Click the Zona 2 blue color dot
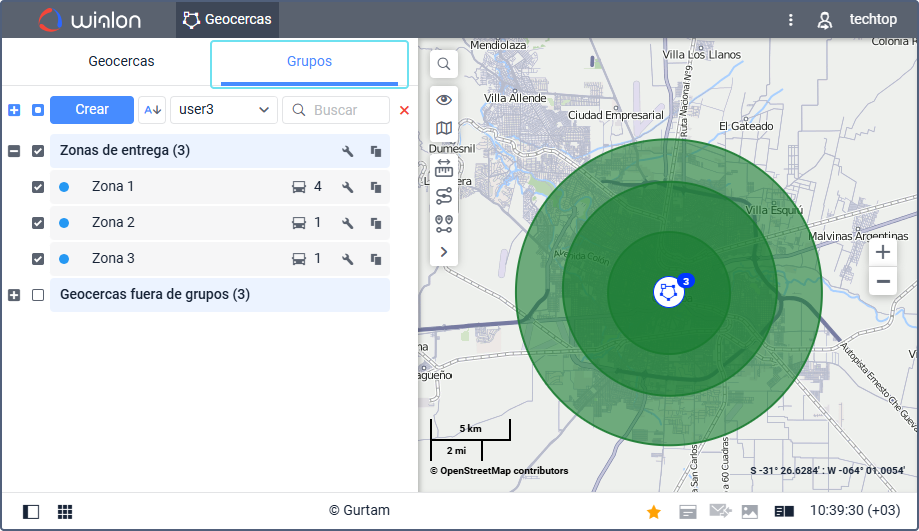Viewport: 919px width, 531px height. [64, 223]
